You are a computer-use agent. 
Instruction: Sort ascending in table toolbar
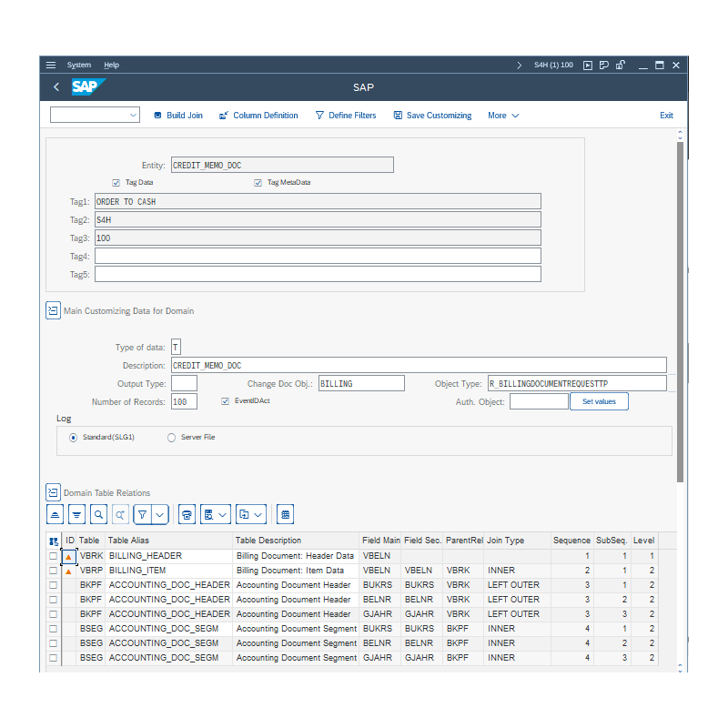(55, 514)
